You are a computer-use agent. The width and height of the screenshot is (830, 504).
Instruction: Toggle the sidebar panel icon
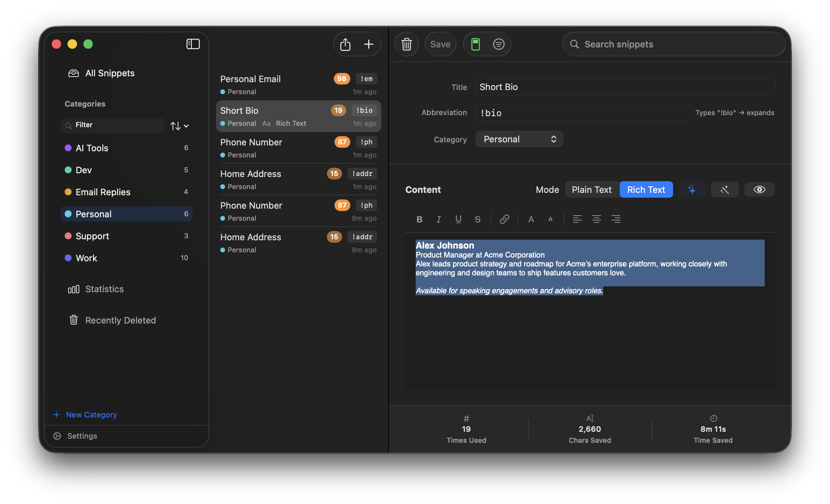pos(193,44)
